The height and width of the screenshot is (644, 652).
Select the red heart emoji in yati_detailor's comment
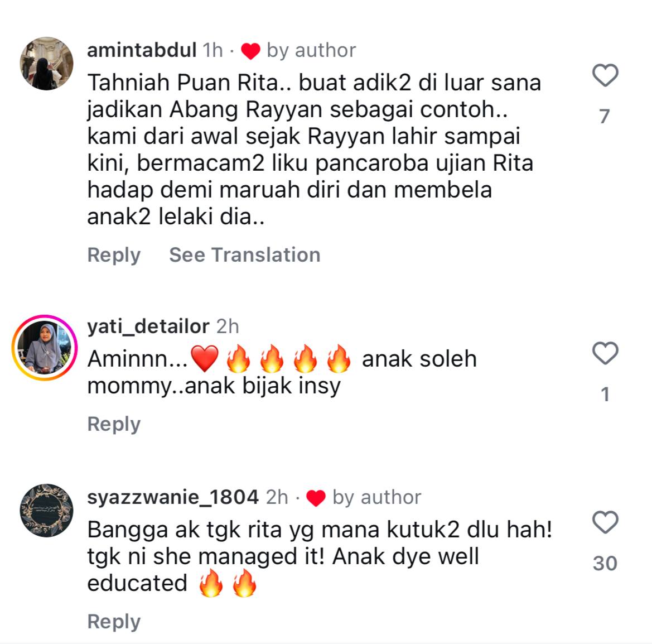click(x=205, y=359)
